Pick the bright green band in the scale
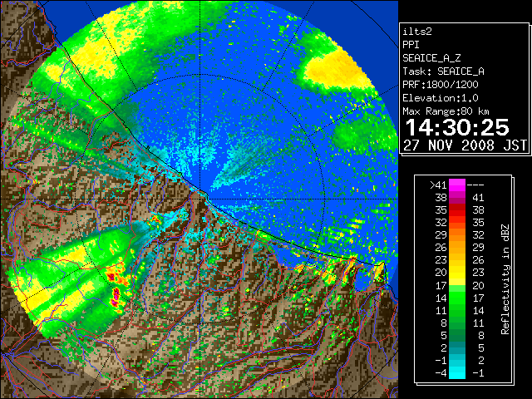This screenshot has width=532, height=399. [x=457, y=298]
